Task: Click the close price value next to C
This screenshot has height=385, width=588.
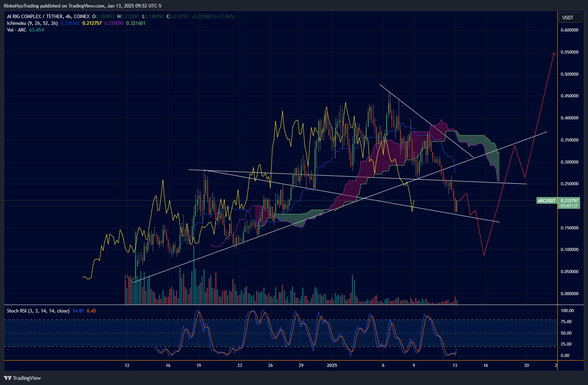Action: [179, 17]
